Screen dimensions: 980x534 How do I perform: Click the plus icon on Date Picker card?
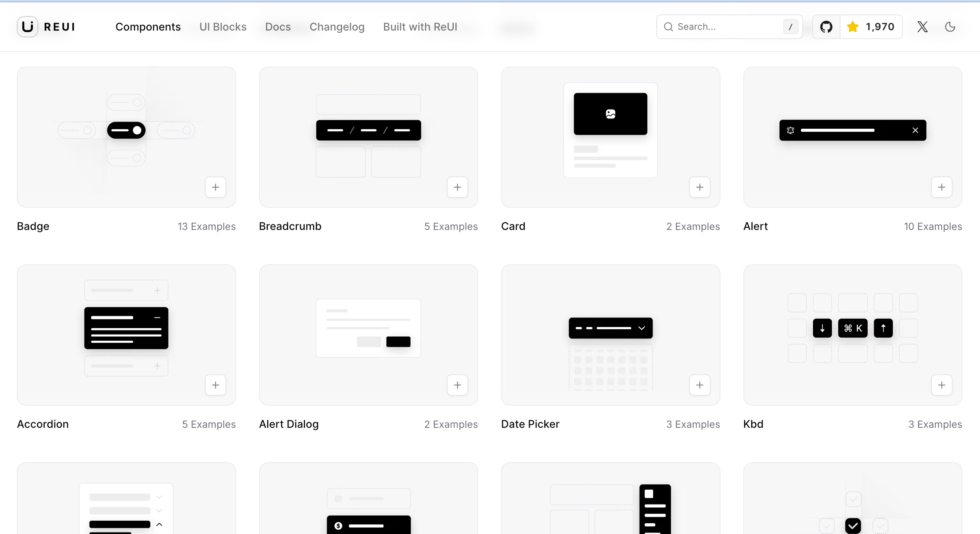(699, 385)
